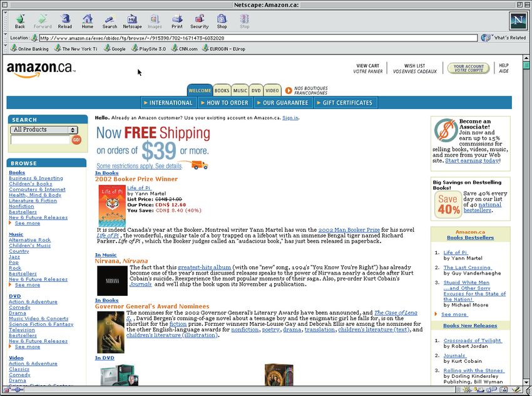Viewport: 532px width, 396px height.
Task: Click the Stop toolbar icon
Action: pyautogui.click(x=245, y=21)
